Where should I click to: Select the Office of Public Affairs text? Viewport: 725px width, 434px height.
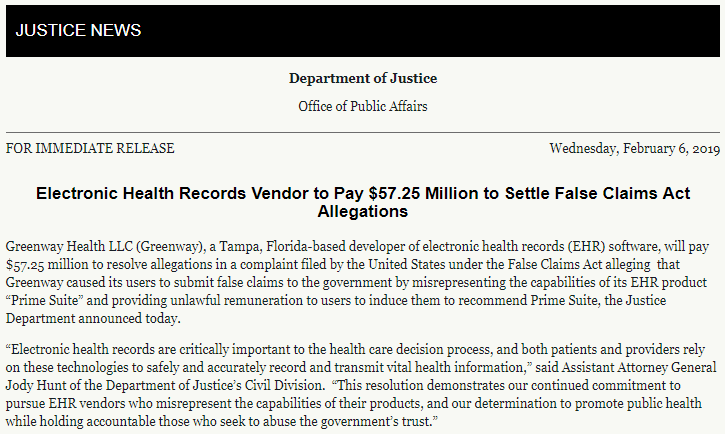tap(362, 105)
